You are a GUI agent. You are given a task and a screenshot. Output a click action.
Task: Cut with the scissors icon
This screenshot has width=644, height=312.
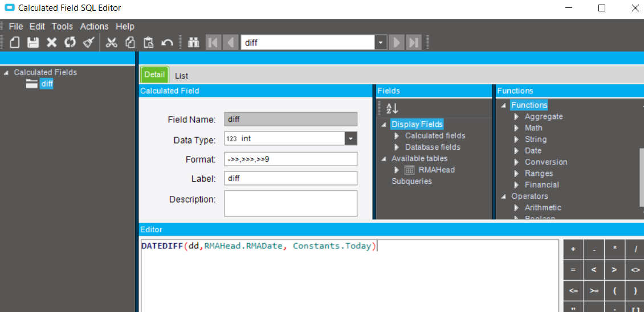tap(111, 42)
